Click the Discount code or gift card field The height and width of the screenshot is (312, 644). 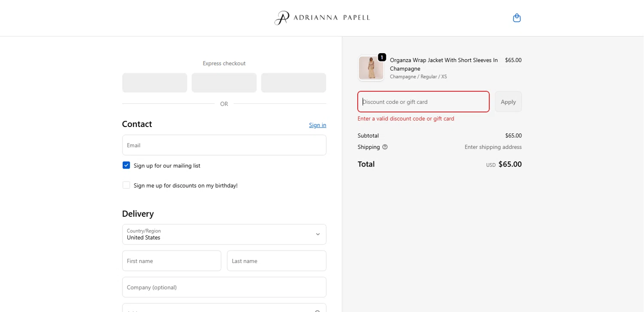click(423, 102)
